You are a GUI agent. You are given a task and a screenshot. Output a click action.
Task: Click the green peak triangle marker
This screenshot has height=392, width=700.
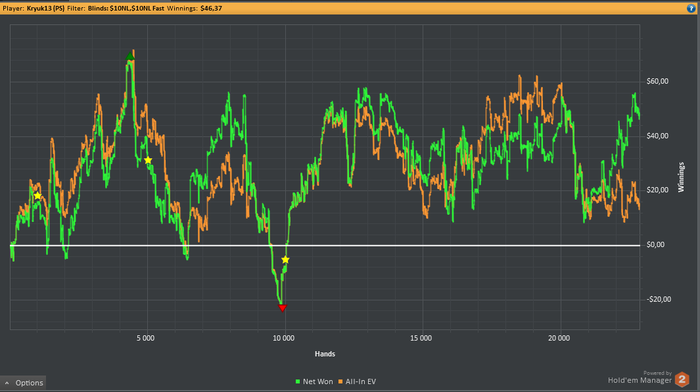pyautogui.click(x=130, y=56)
